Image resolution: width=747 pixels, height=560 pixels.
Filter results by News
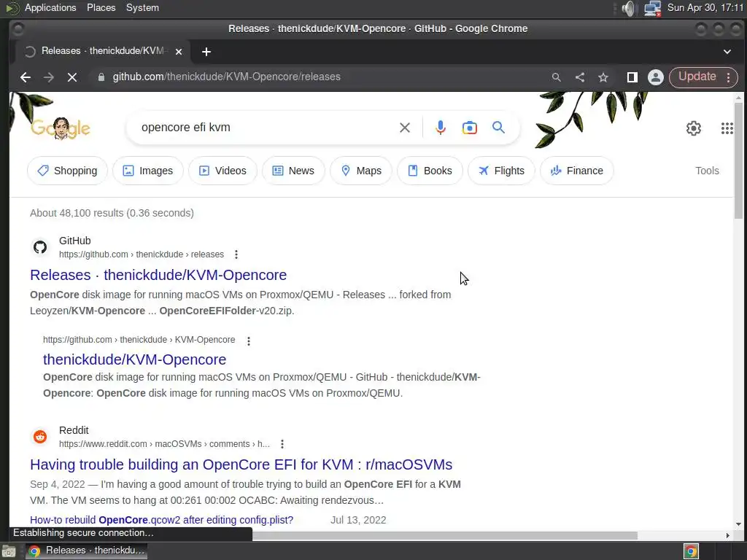click(x=293, y=171)
